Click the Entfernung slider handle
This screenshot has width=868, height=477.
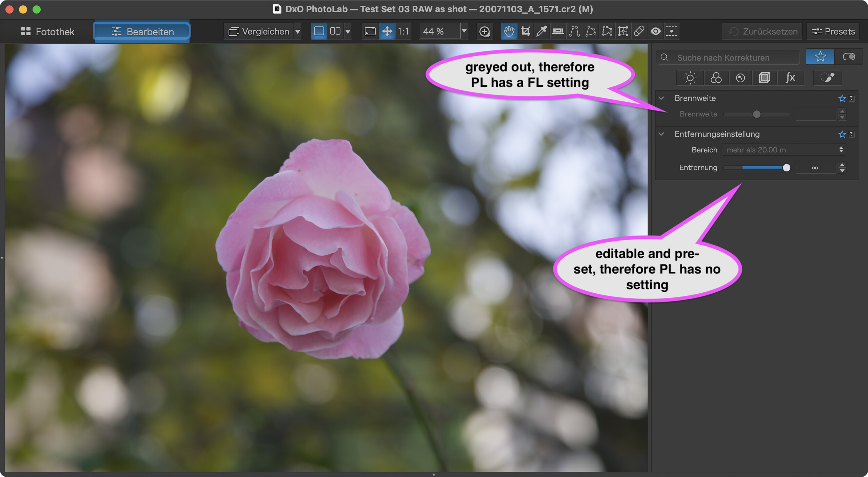click(786, 168)
